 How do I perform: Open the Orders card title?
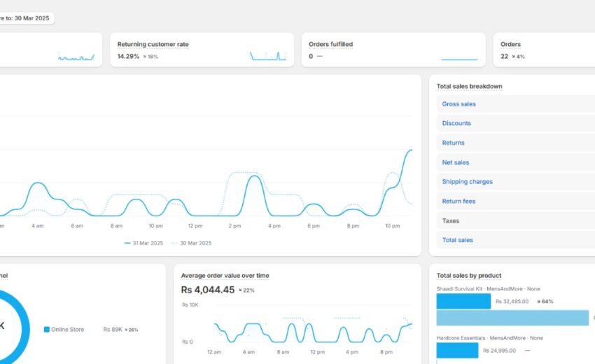pos(510,44)
